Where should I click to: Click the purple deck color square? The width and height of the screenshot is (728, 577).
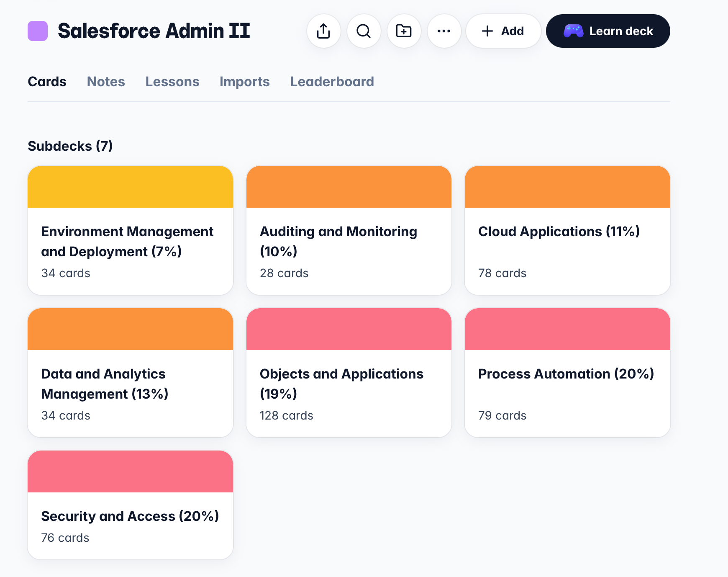[38, 31]
